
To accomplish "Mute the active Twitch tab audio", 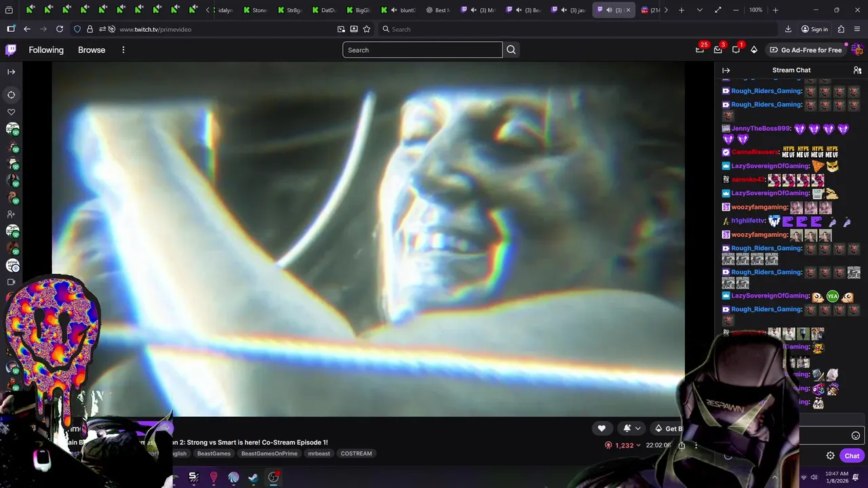I will (609, 10).
